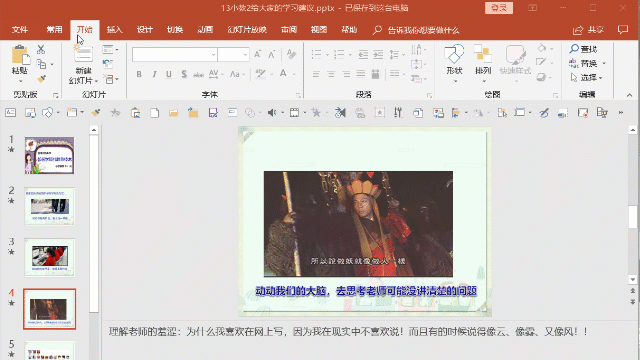Switch to the 视图 (View) tab
640x360 pixels.
tap(319, 29)
